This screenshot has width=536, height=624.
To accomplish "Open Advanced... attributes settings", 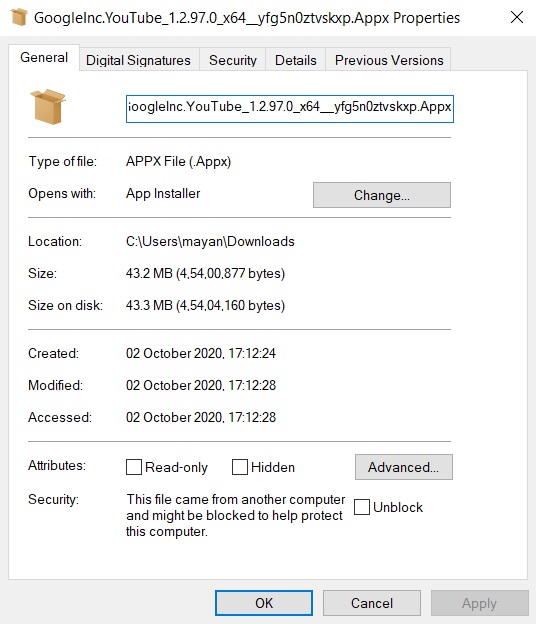I will click(x=403, y=467).
